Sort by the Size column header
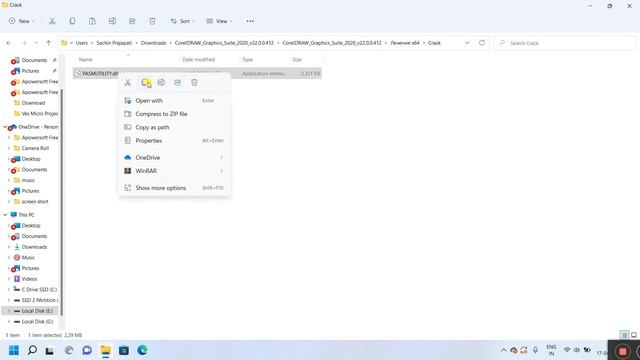The height and width of the screenshot is (360, 640). click(x=297, y=60)
